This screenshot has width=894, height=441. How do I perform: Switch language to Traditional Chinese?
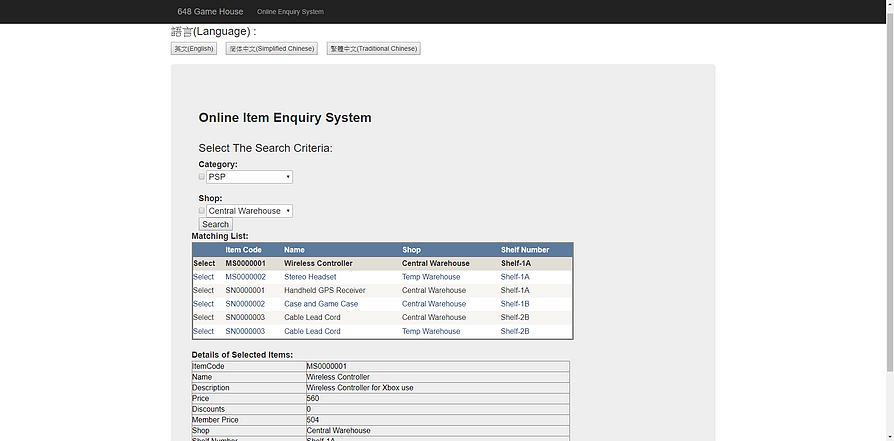click(373, 49)
